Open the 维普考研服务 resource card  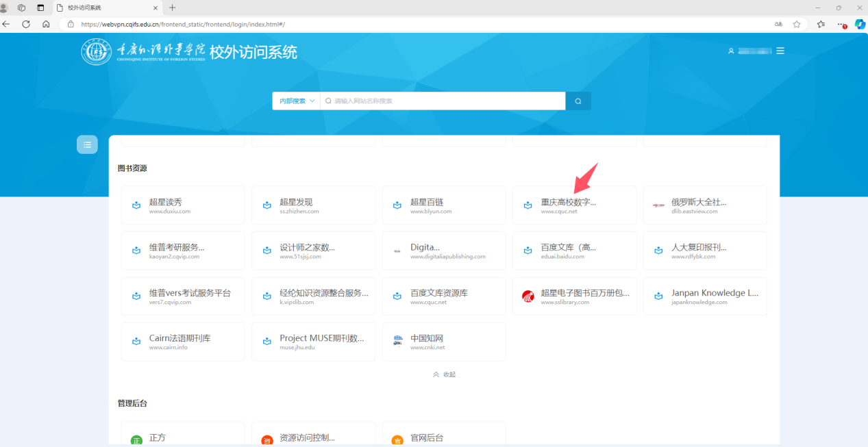pyautogui.click(x=183, y=251)
